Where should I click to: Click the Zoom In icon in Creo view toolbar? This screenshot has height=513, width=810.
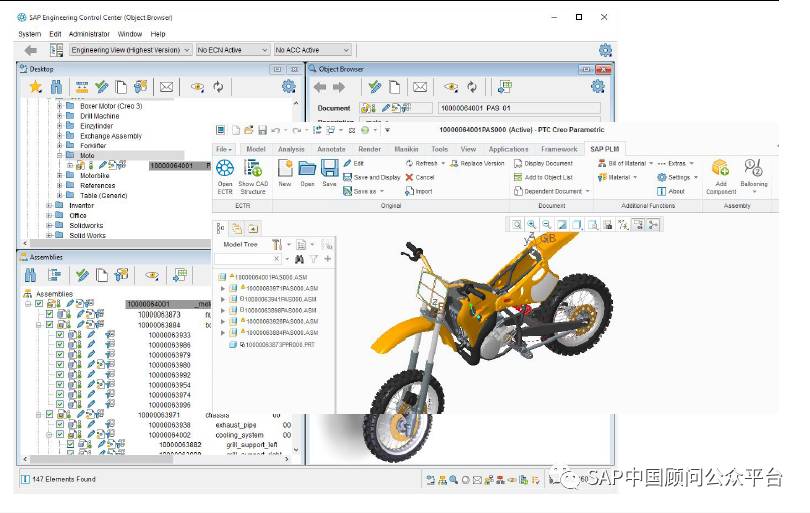(532, 224)
